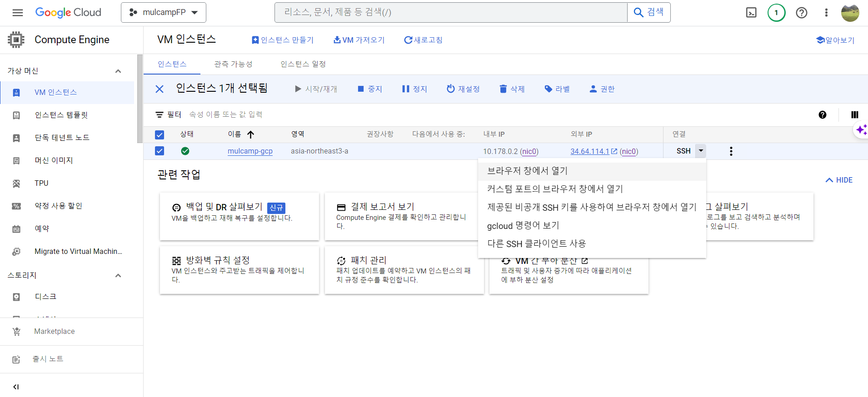
Task: Click the Compute Engine chip icon
Action: click(16, 40)
